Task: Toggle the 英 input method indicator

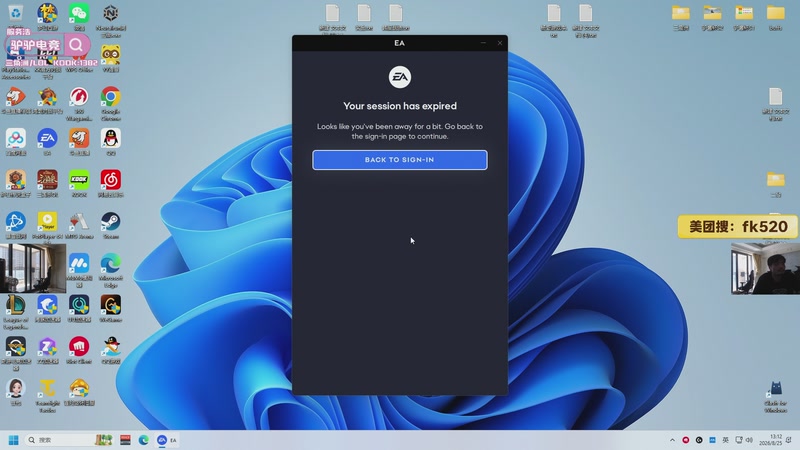Action: [726, 440]
